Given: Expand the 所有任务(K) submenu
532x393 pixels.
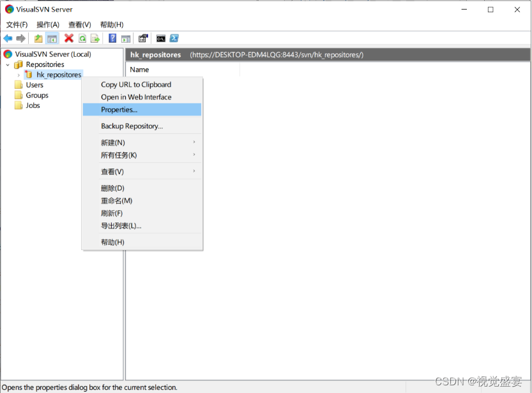Looking at the screenshot, I should [x=142, y=155].
